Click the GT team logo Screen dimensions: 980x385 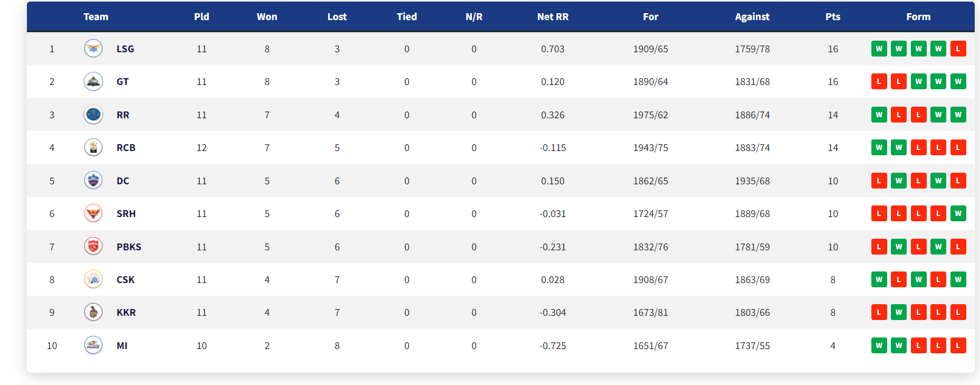coord(93,81)
